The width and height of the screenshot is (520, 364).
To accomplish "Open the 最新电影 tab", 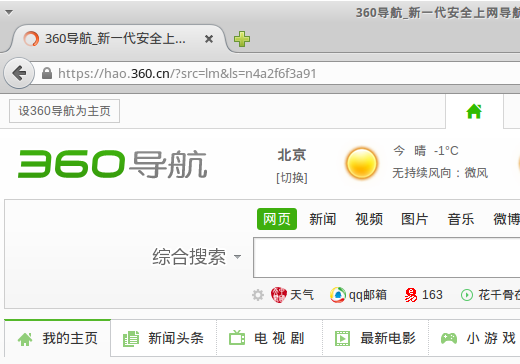I will pos(375,339).
